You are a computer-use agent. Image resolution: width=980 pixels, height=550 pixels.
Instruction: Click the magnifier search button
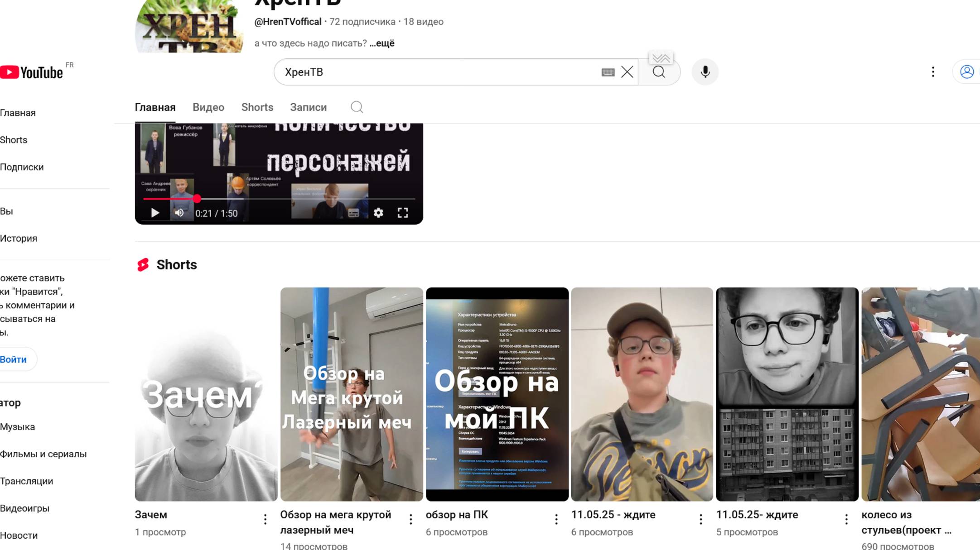click(x=659, y=72)
